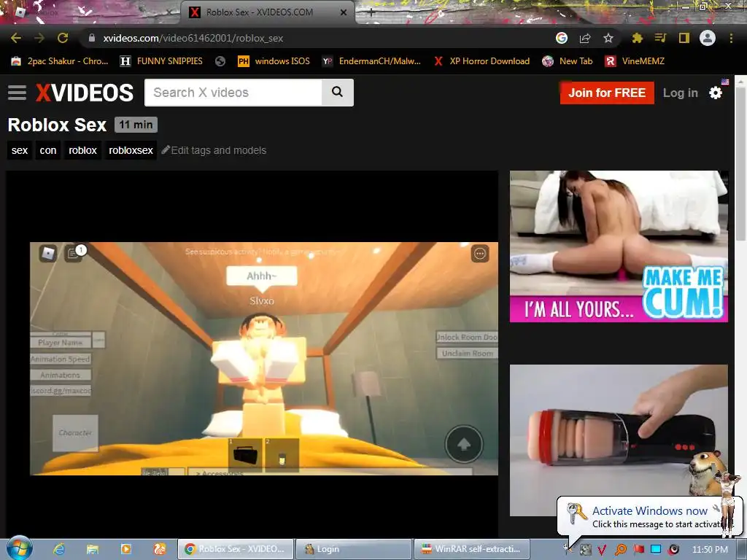Share this page using the share icon
This screenshot has width=747, height=560.
[x=585, y=38]
